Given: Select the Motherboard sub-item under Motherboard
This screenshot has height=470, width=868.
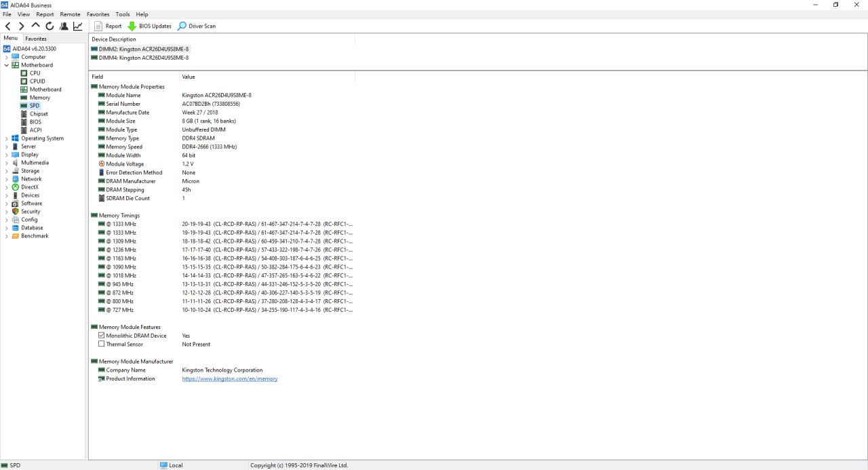Looking at the screenshot, I should click(x=45, y=90).
